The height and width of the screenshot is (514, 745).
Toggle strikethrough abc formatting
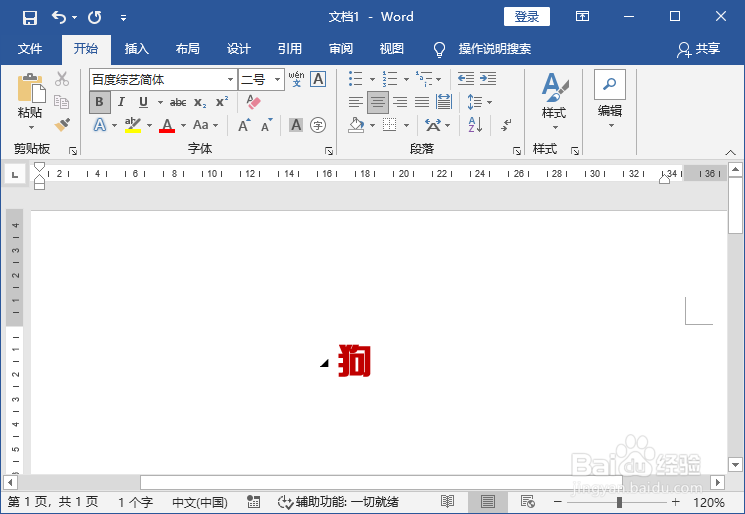pos(178,102)
